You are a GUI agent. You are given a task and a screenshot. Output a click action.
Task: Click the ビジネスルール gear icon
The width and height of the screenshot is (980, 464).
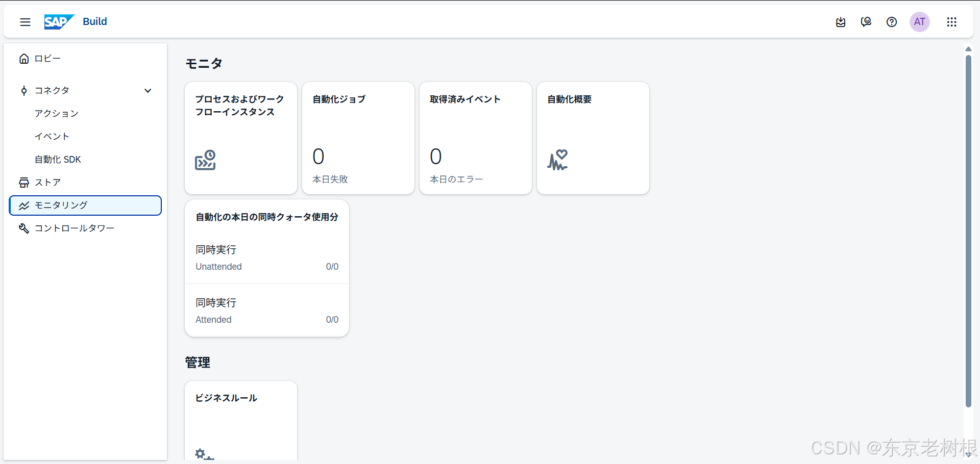204,454
